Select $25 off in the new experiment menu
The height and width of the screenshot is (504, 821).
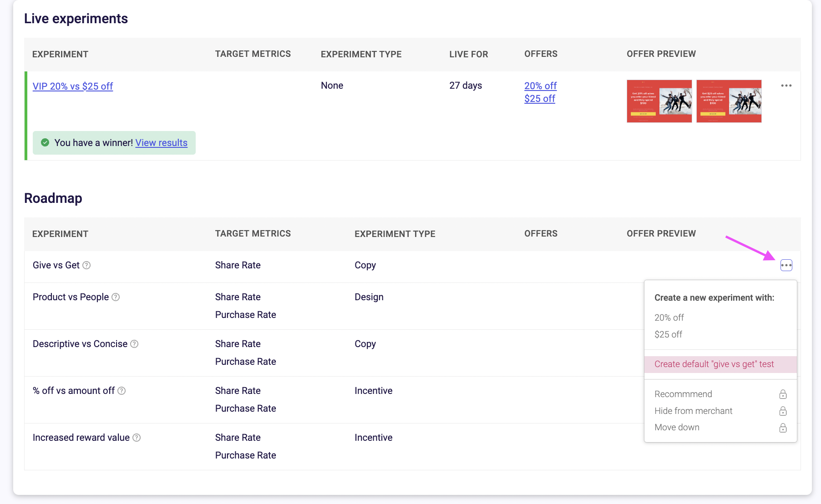pos(668,334)
